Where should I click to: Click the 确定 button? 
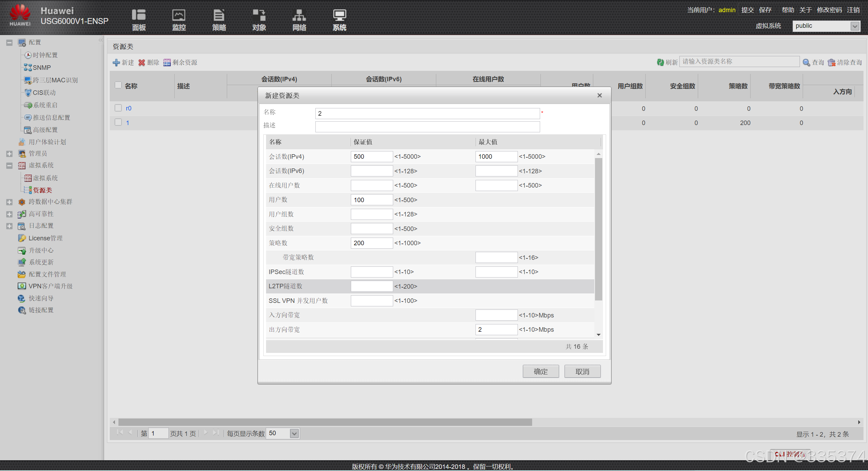coord(540,371)
